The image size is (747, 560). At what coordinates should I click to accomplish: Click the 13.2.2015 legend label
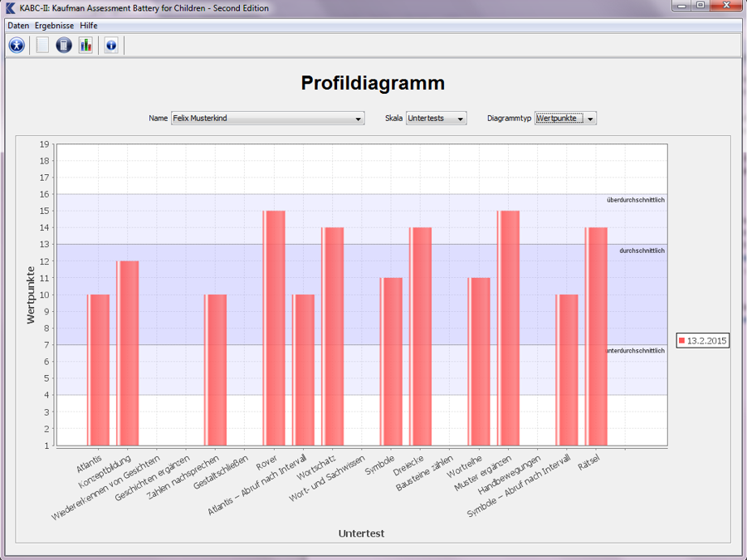pos(706,341)
